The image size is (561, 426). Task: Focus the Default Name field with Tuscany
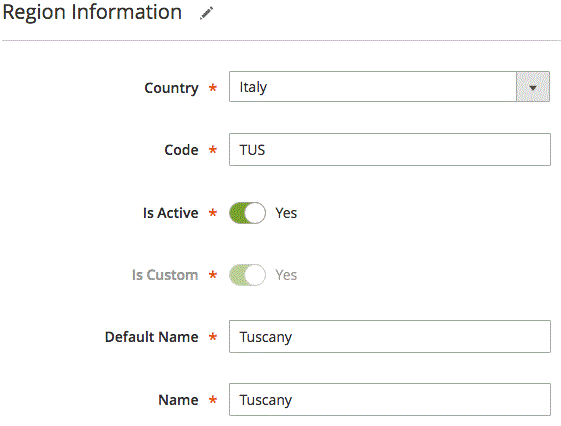click(x=390, y=337)
